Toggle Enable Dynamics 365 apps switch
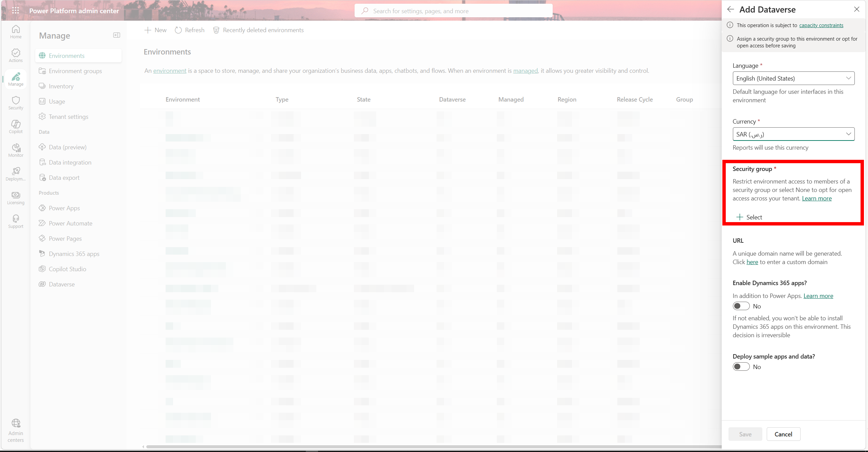Image resolution: width=868 pixels, height=452 pixels. pyautogui.click(x=741, y=306)
